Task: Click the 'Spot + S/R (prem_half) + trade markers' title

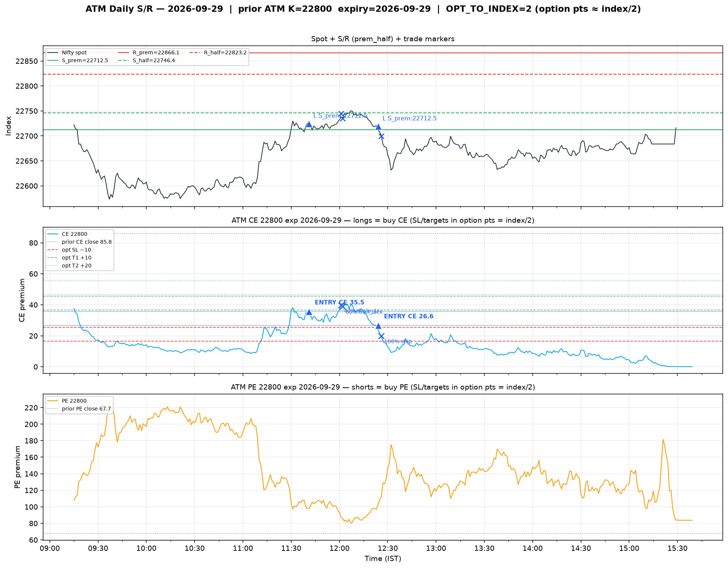Action: coord(383,39)
